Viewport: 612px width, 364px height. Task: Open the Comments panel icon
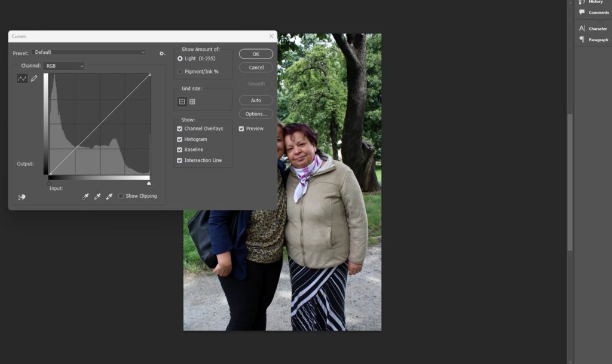pos(582,12)
